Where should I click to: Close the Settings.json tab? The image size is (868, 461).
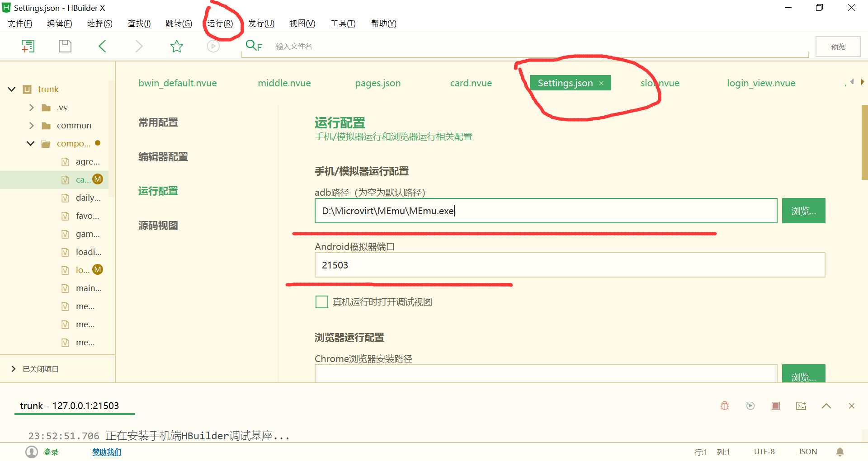(601, 83)
